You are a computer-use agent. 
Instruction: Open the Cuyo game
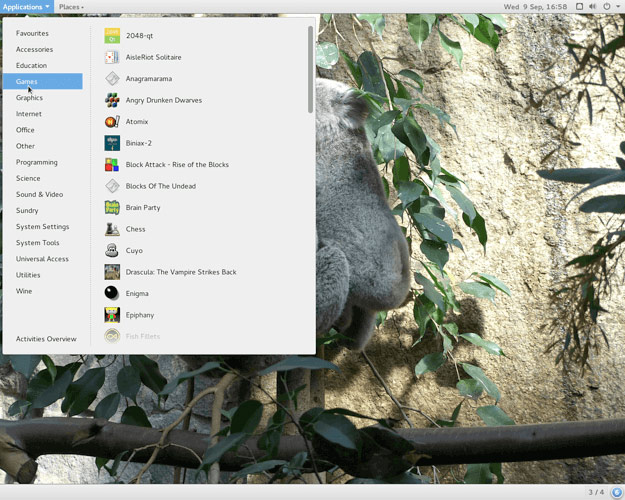pyautogui.click(x=134, y=250)
